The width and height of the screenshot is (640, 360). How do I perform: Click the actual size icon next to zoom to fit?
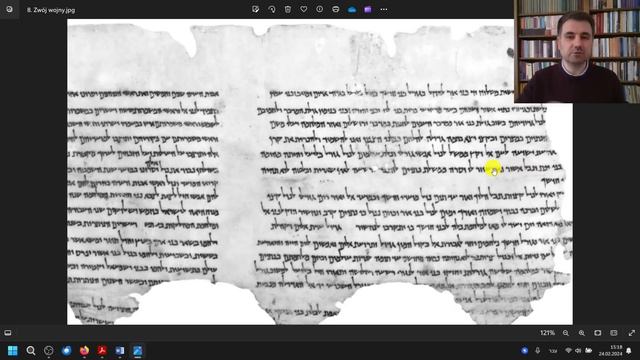point(613,333)
